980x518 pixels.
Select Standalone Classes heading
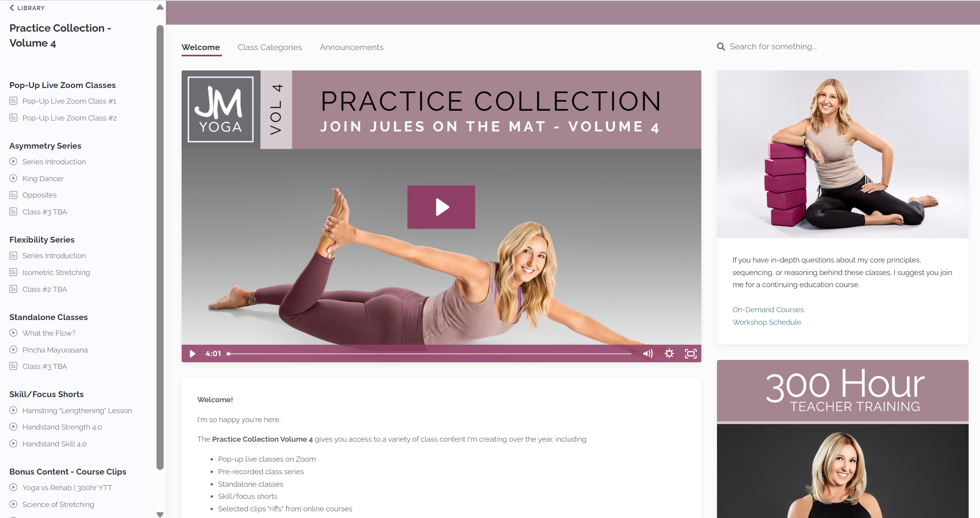click(49, 317)
